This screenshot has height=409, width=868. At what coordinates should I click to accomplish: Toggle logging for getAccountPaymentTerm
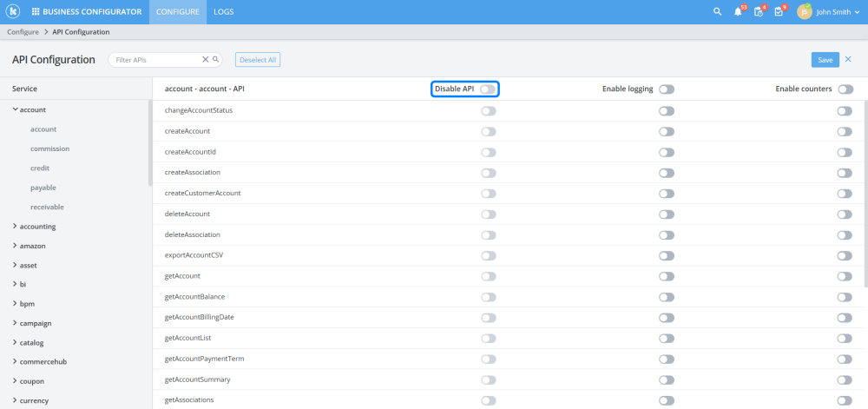(667, 360)
